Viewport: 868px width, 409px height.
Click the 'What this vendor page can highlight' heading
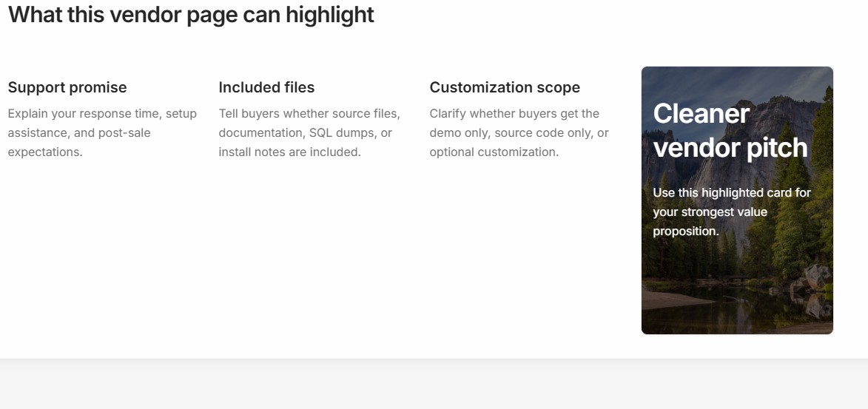(191, 15)
